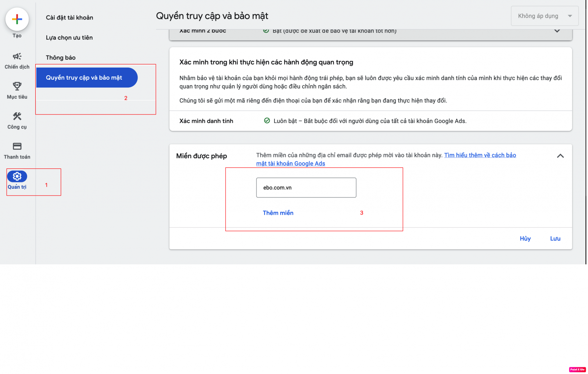Click the ebo.com.vn domain input field
588x374 pixels.
[x=306, y=188]
